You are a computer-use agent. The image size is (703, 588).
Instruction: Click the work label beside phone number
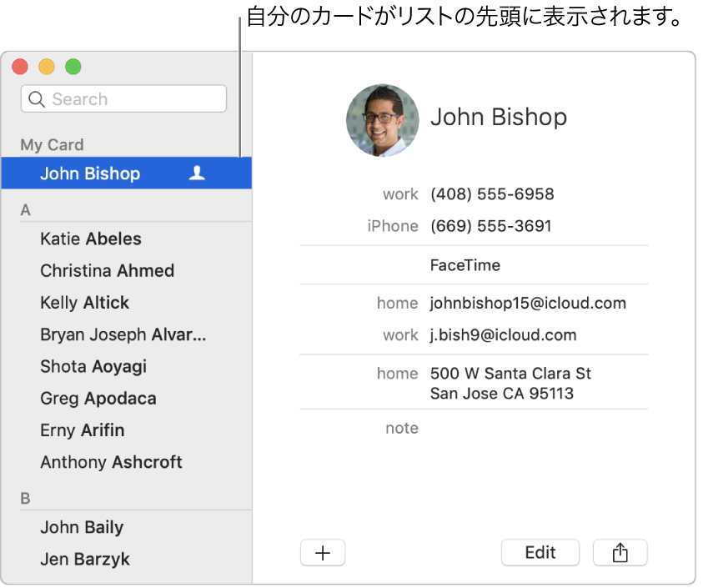(400, 194)
